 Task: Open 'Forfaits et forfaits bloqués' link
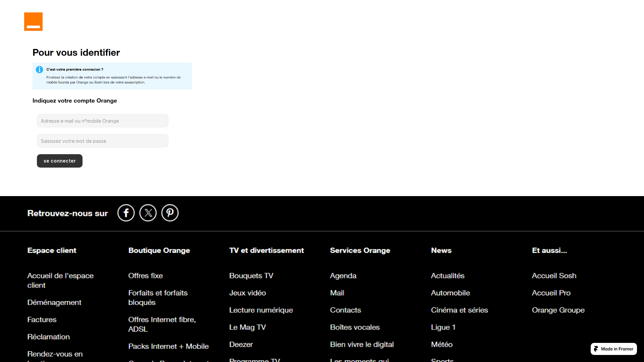pyautogui.click(x=158, y=298)
